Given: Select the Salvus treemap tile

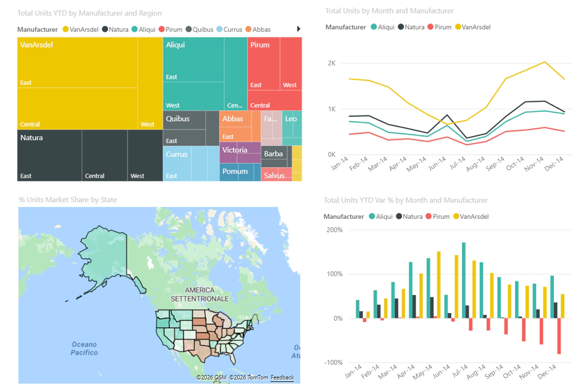Looking at the screenshot, I should 276,174.
